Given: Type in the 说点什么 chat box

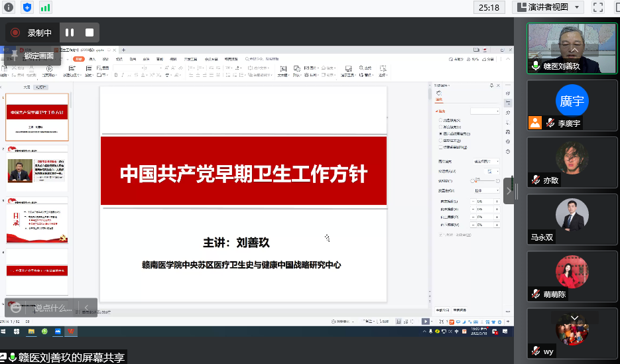Looking at the screenshot, I should tap(53, 308).
